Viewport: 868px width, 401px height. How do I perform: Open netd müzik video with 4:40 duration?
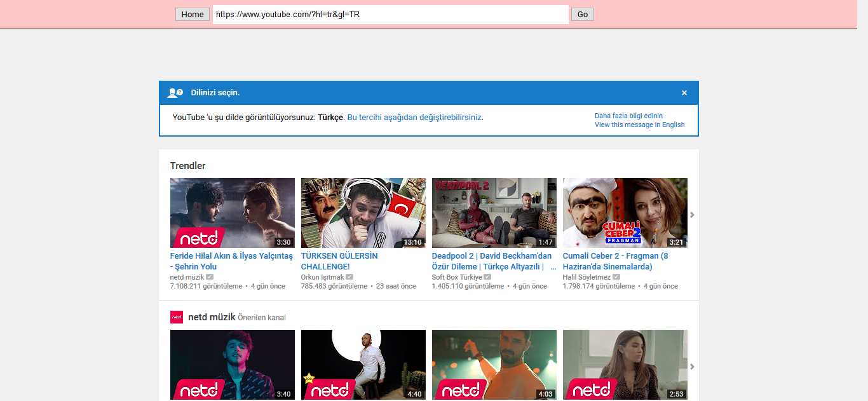363,365
